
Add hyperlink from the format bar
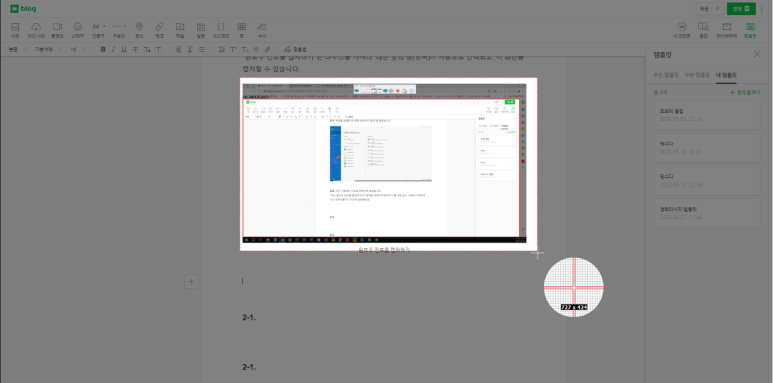[x=268, y=49]
